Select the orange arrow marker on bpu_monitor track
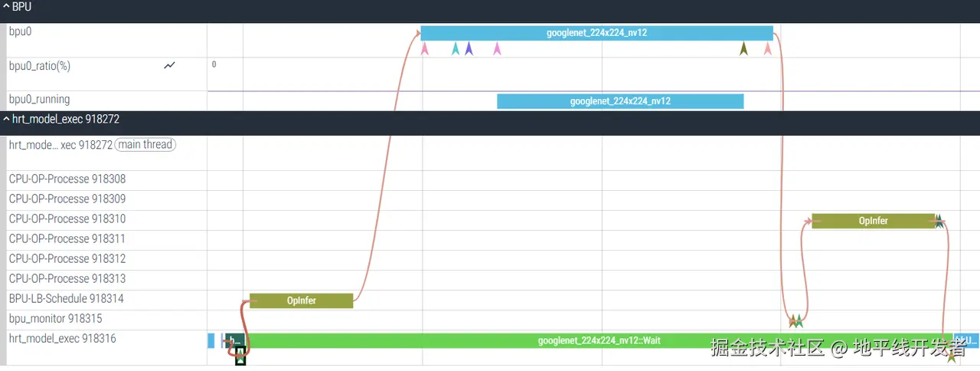980x371 pixels. click(793, 321)
